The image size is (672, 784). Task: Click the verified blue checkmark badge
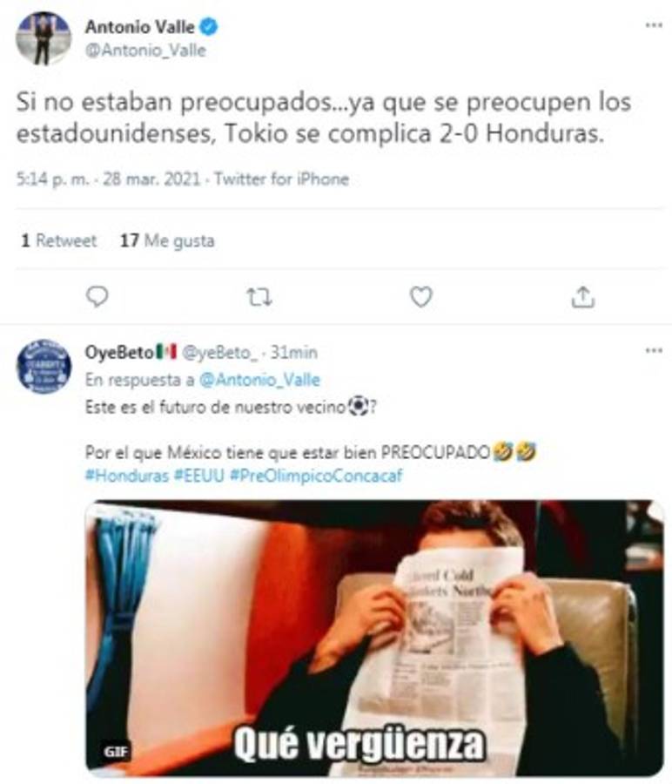pos(209,26)
